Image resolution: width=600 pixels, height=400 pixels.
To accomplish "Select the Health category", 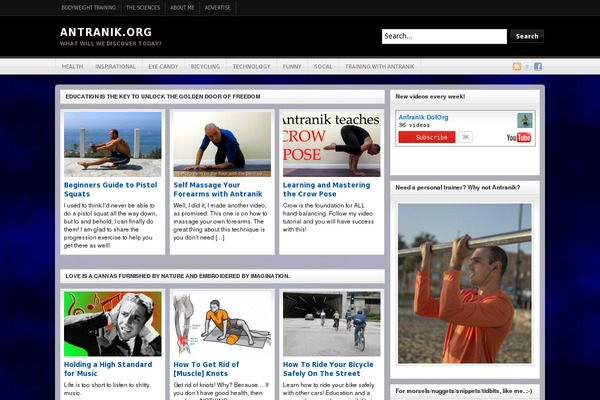I will (72, 66).
